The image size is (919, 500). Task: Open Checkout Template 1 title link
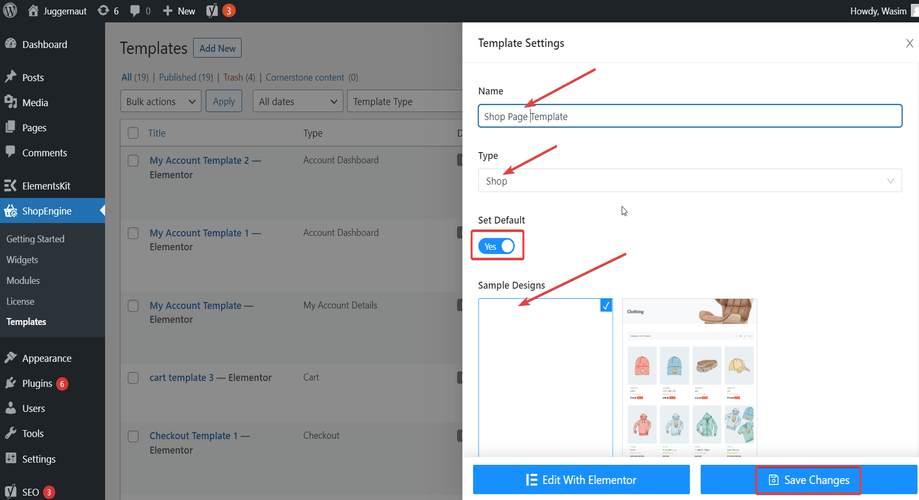coord(193,436)
